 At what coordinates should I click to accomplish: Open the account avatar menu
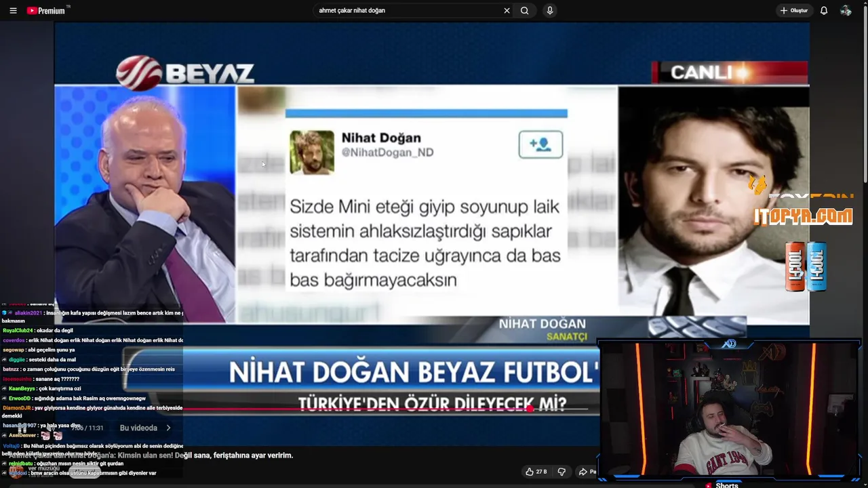coord(846,11)
